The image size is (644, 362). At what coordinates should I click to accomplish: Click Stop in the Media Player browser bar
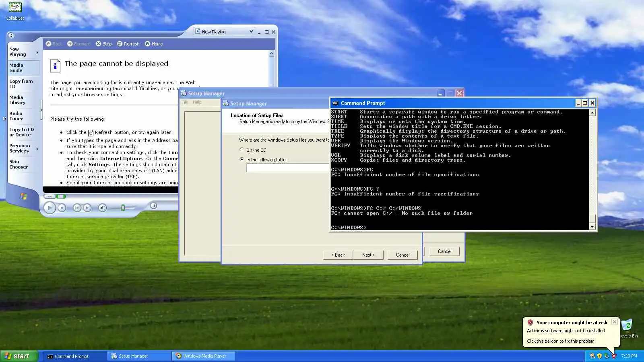[x=103, y=44]
